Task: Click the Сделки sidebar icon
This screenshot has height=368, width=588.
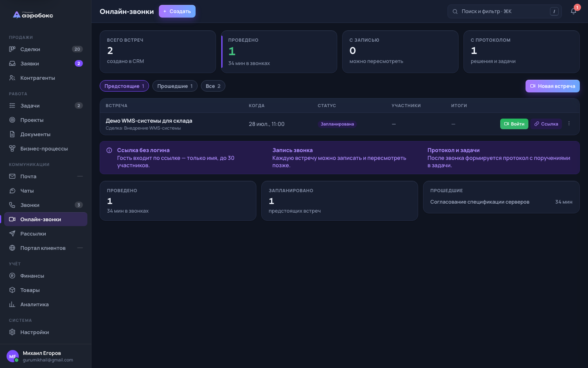Action: tap(12, 49)
